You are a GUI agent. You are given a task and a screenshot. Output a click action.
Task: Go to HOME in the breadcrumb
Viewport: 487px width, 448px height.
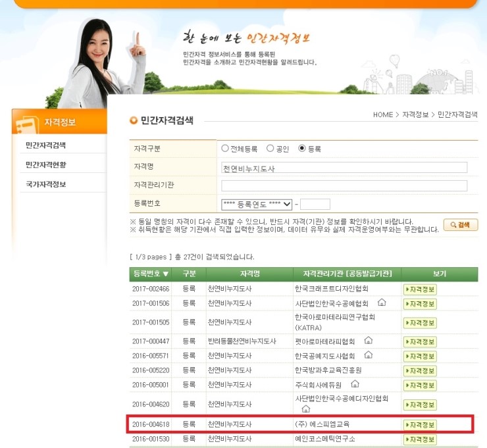[383, 114]
